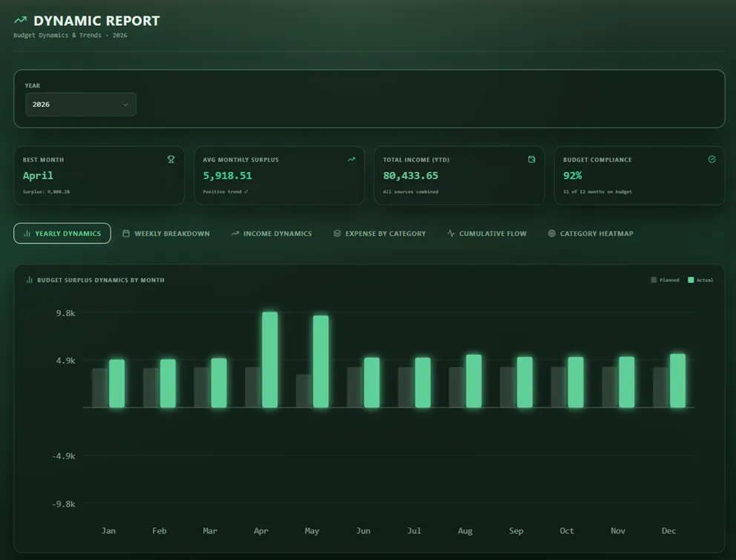The image size is (736, 560).
Task: Click the 80,433.65 total income value
Action: pos(410,176)
